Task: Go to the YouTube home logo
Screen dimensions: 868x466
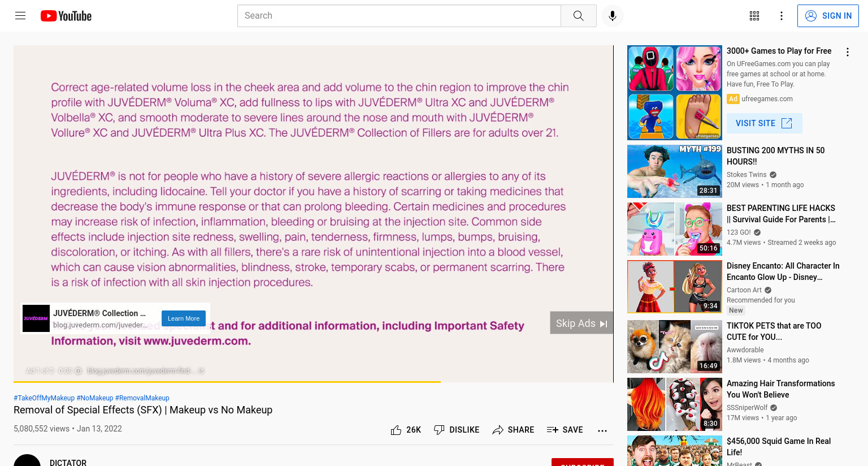Action: (x=66, y=16)
